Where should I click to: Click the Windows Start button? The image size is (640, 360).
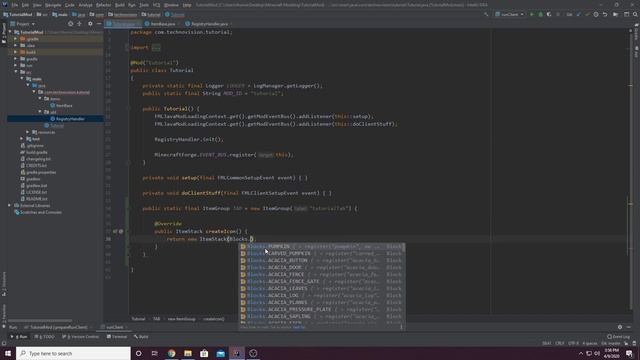[7, 353]
